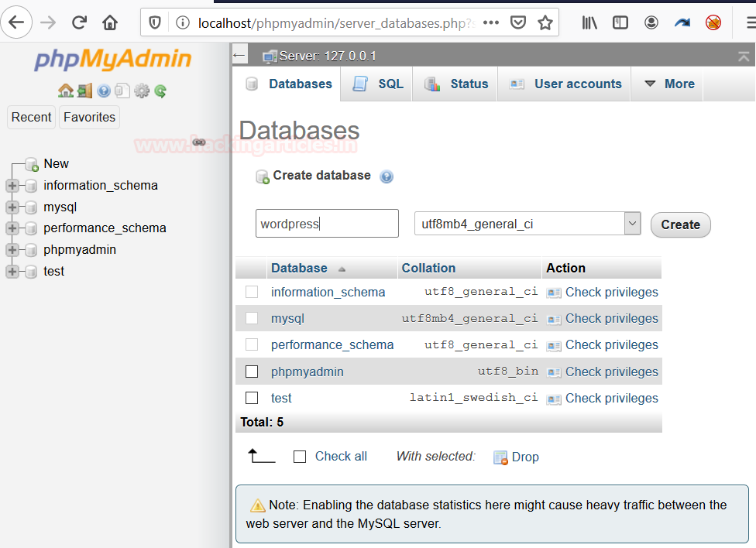
Task: Click the help icon next to Create database
Action: (387, 176)
